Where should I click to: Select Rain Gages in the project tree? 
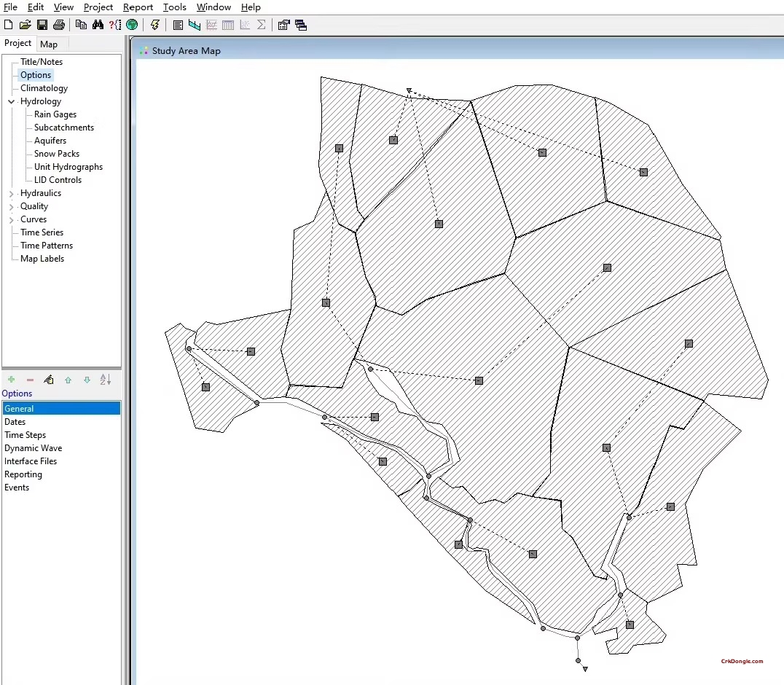(55, 114)
